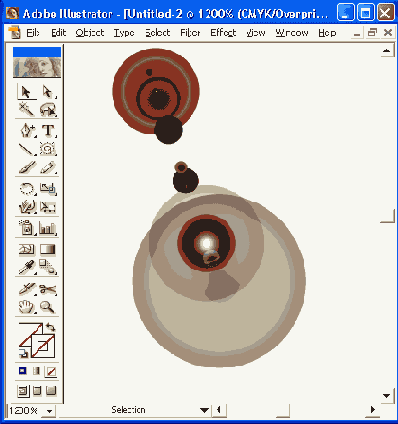The image size is (398, 424).
Task: Select the black arrow Selection tool
Action: pos(27,91)
